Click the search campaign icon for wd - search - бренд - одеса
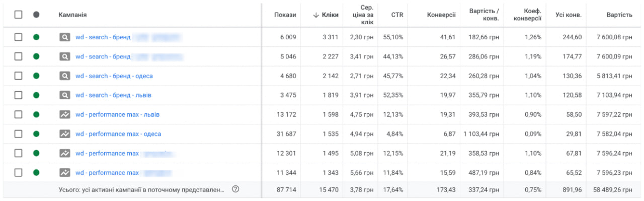 (64, 76)
